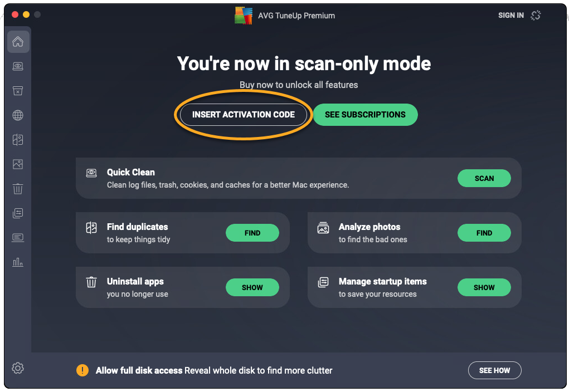Viewport: 569px width, 392px height.
Task: Select the sidebar monitor icon
Action: pos(18,237)
